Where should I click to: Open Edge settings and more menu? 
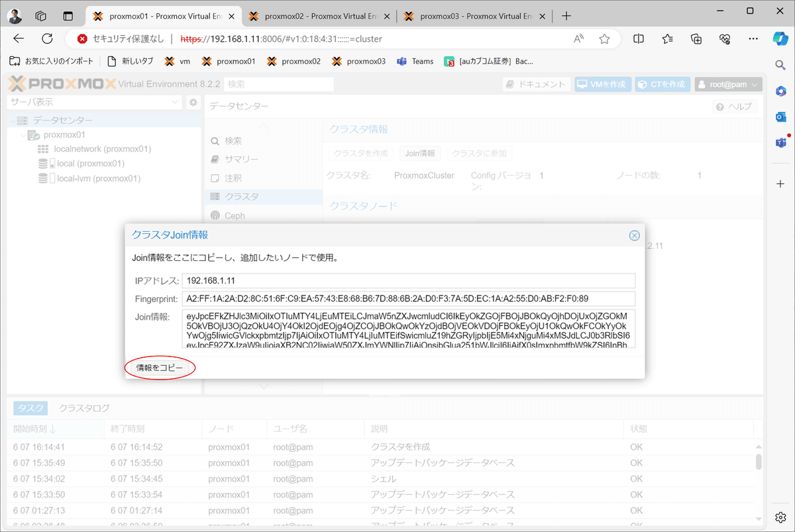[x=753, y=39]
